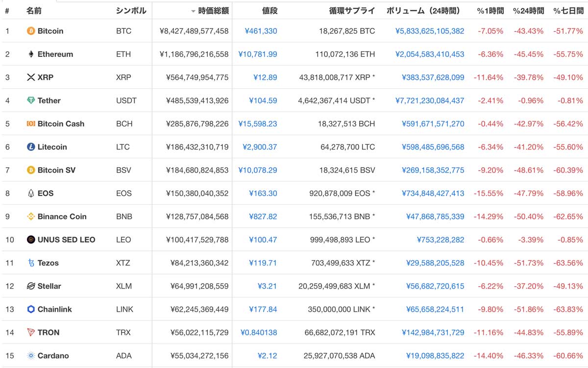Click Tezos 24h change -51.73%

529,263
